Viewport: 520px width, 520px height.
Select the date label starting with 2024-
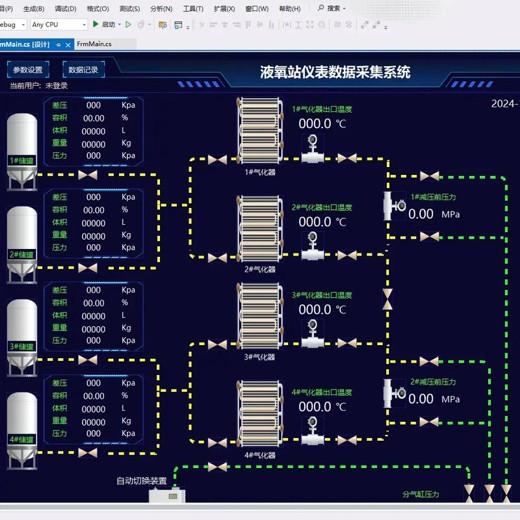(505, 104)
